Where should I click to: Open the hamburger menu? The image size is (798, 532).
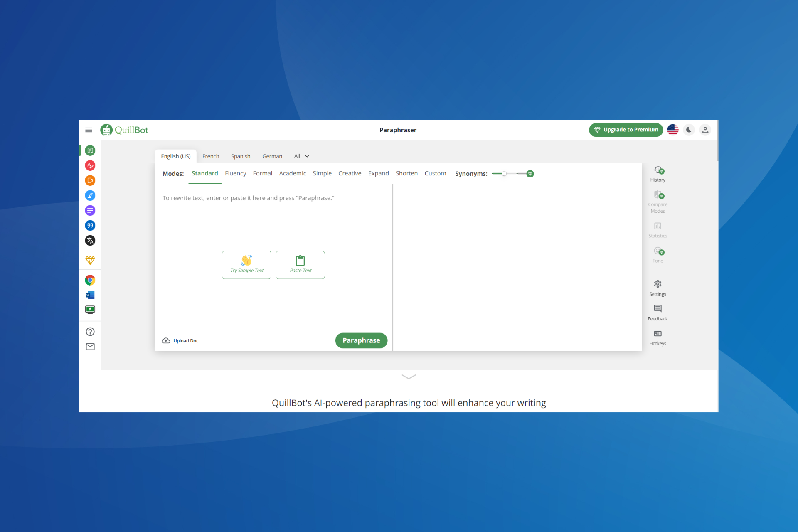pyautogui.click(x=89, y=130)
